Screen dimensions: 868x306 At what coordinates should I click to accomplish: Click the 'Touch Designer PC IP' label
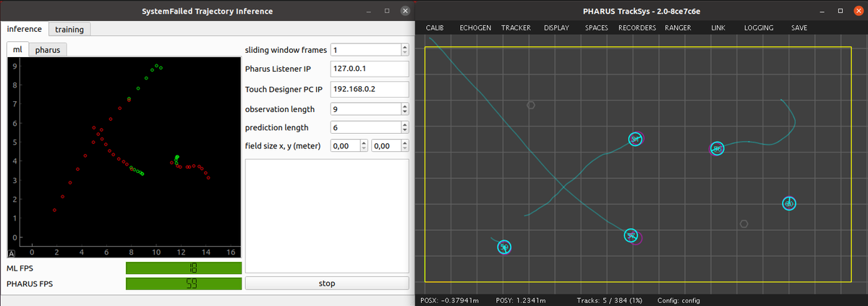284,88
